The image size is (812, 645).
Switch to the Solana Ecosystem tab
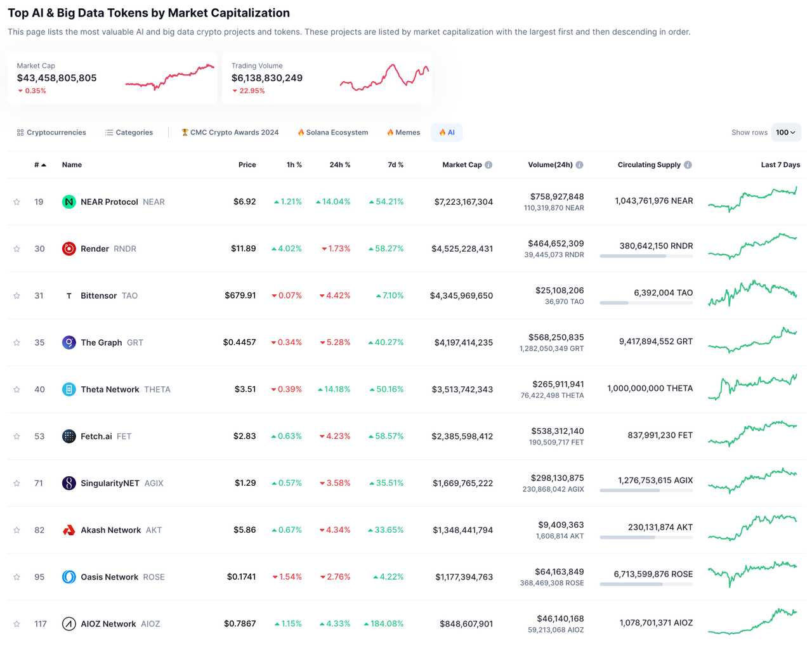click(332, 133)
